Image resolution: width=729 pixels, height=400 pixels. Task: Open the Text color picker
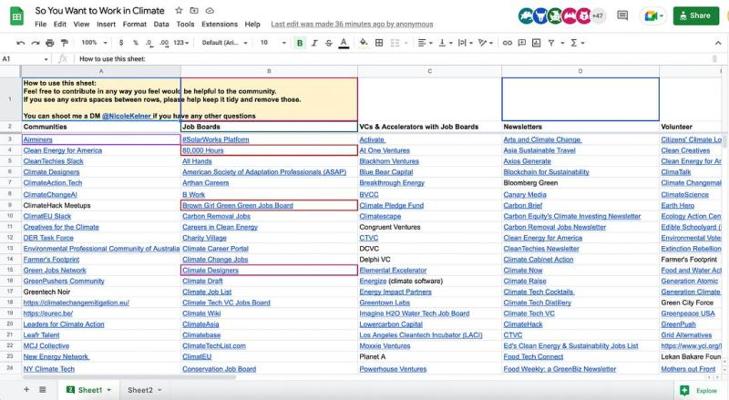pos(344,43)
